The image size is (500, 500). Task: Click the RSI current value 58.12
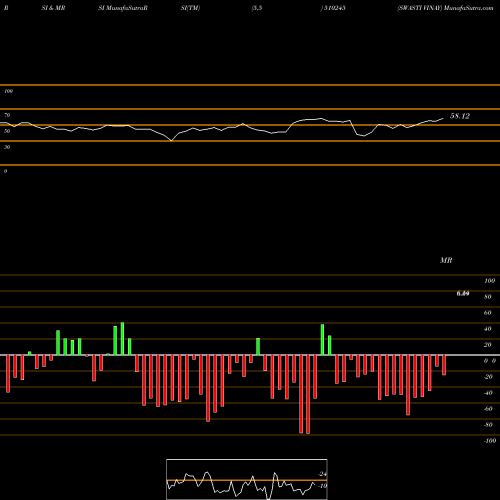(460, 116)
